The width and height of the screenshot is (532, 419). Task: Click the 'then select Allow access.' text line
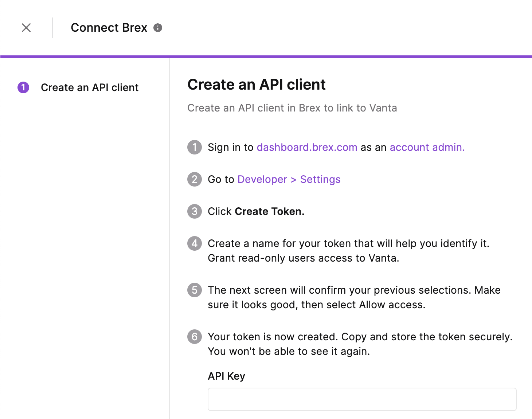click(x=317, y=305)
